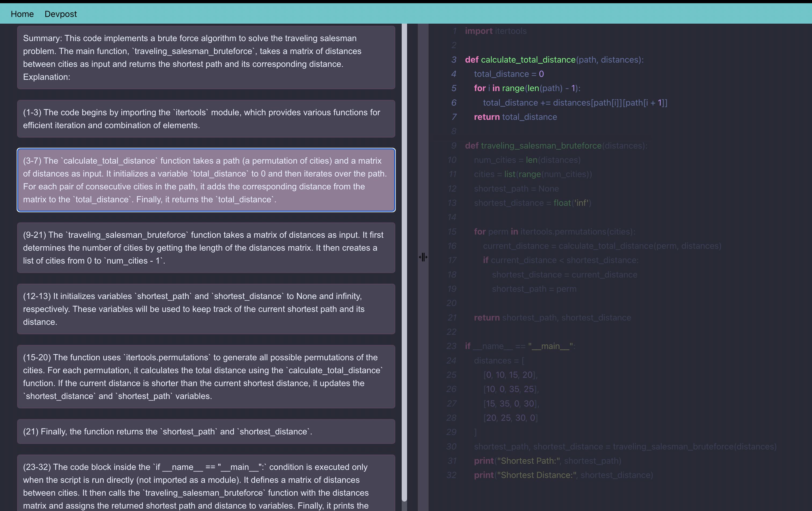Click the explanation panel vertical scrollbar
This screenshot has width=812, height=511.
[x=404, y=263]
